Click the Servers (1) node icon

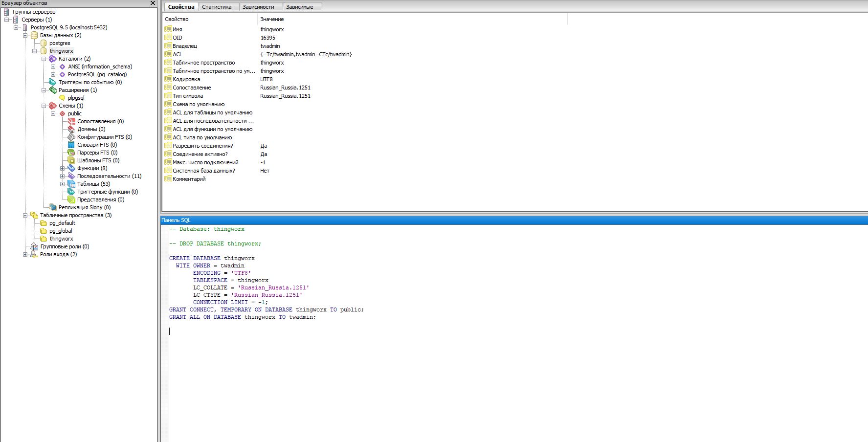16,20
